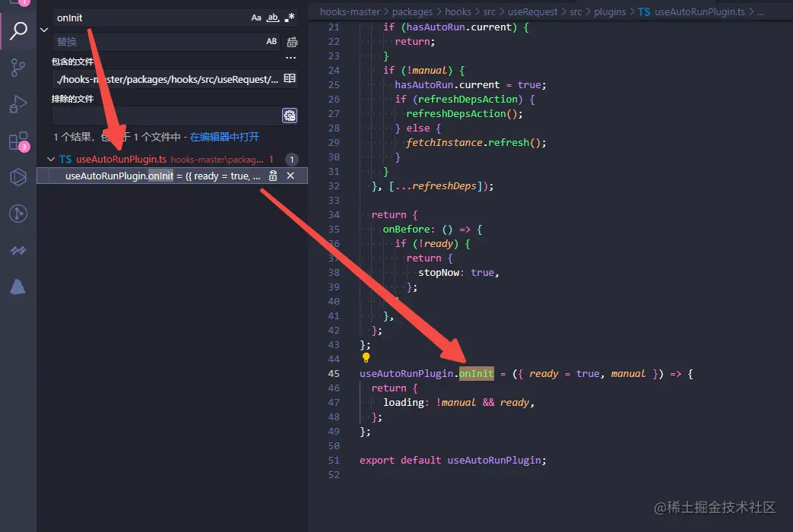Click hooks-master in breadcrumb
This screenshot has width=793, height=532.
click(x=350, y=11)
